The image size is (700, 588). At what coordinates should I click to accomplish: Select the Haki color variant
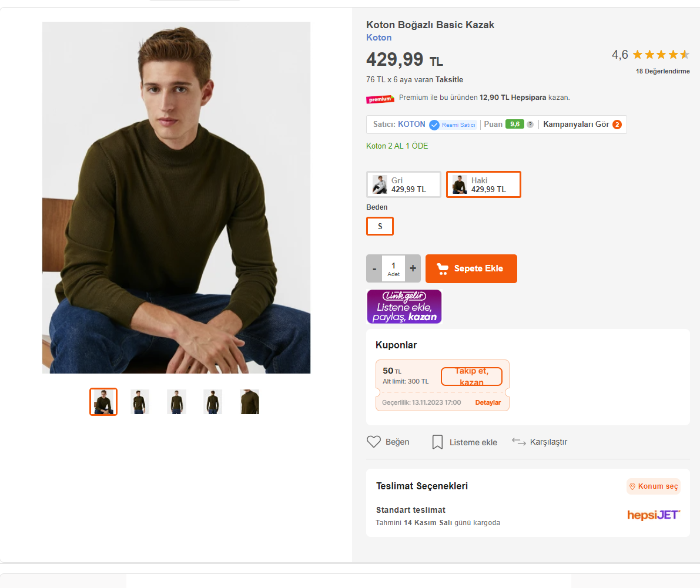tap(484, 184)
